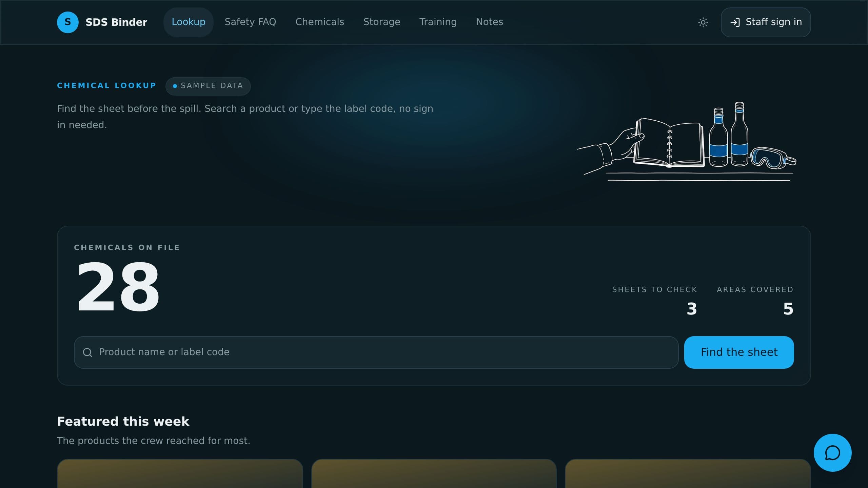Click 'The products the crew reached for most.' text
The height and width of the screenshot is (488, 868).
click(x=154, y=441)
